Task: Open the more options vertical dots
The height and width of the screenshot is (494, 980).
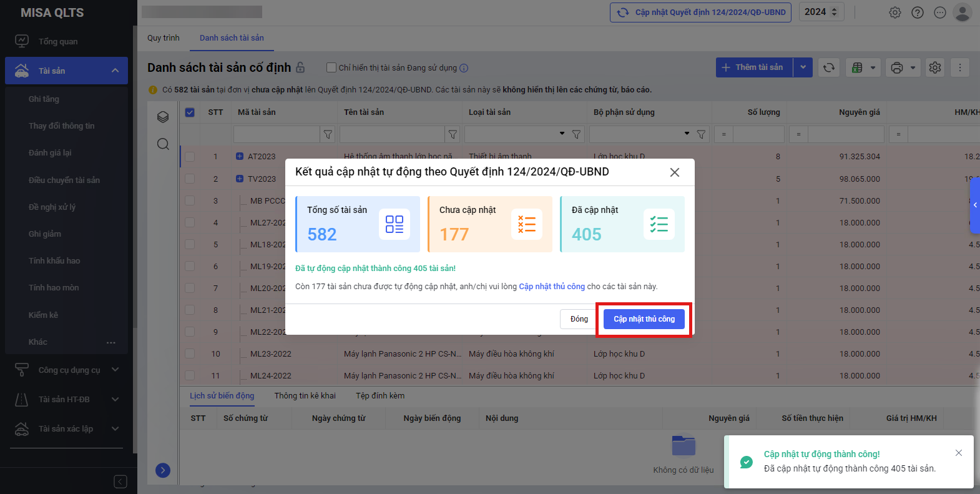Action: [x=960, y=67]
